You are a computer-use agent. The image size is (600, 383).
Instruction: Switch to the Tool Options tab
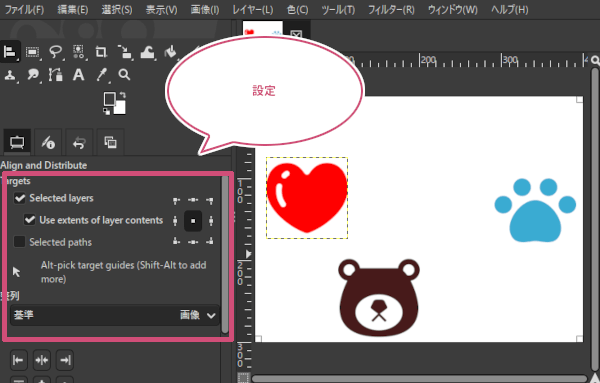(x=17, y=142)
